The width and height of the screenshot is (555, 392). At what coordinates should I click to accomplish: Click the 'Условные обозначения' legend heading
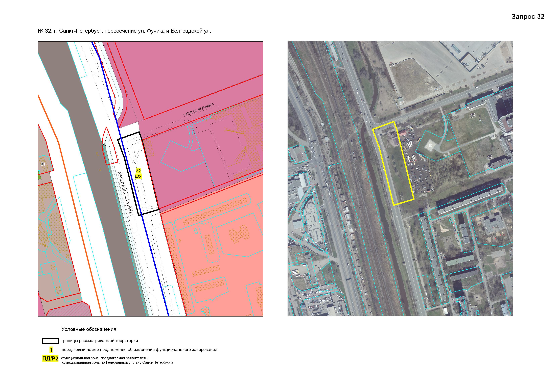tap(89, 329)
